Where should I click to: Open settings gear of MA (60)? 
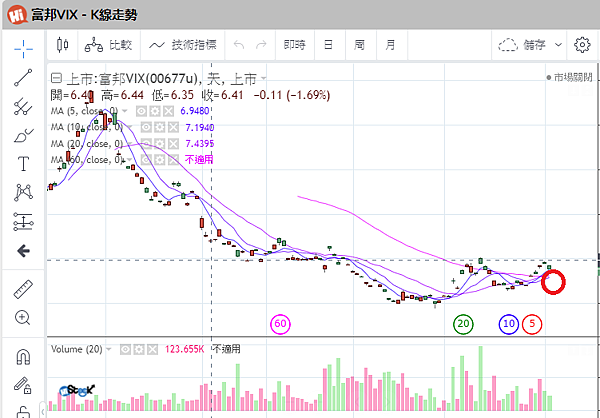pyautogui.click(x=160, y=160)
